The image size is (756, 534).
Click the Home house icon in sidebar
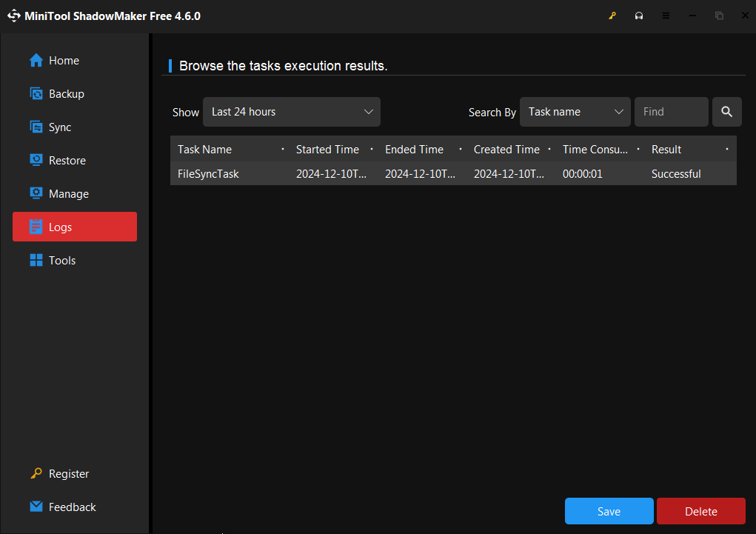36,60
